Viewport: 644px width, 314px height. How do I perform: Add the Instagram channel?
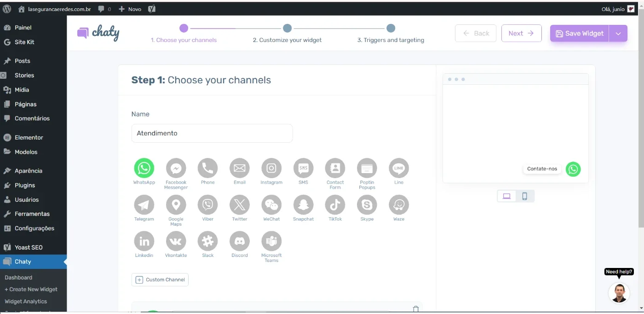(271, 168)
